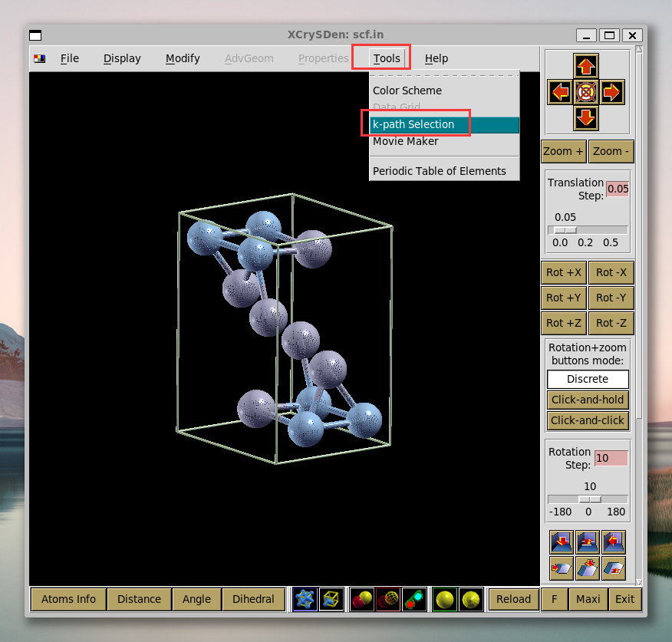This screenshot has width=672, height=642.
Task: Click the Rotation Step slider
Action: (x=588, y=499)
